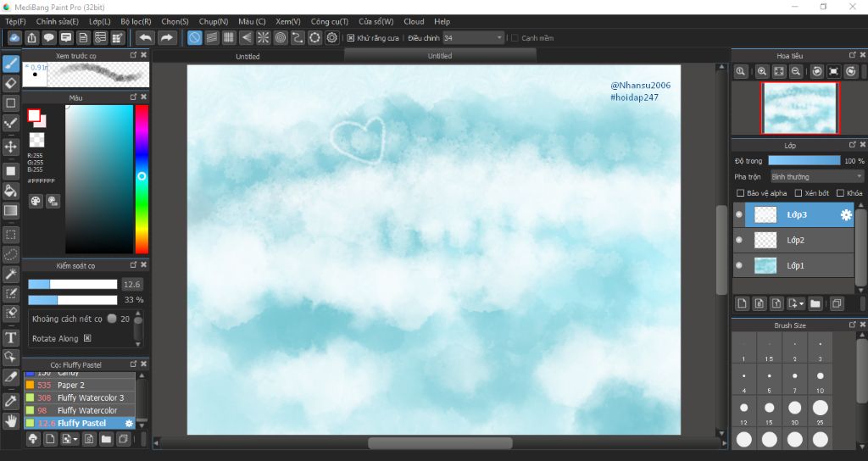This screenshot has height=461, width=868.
Task: Open the Tệp(F) menu
Action: (x=15, y=21)
